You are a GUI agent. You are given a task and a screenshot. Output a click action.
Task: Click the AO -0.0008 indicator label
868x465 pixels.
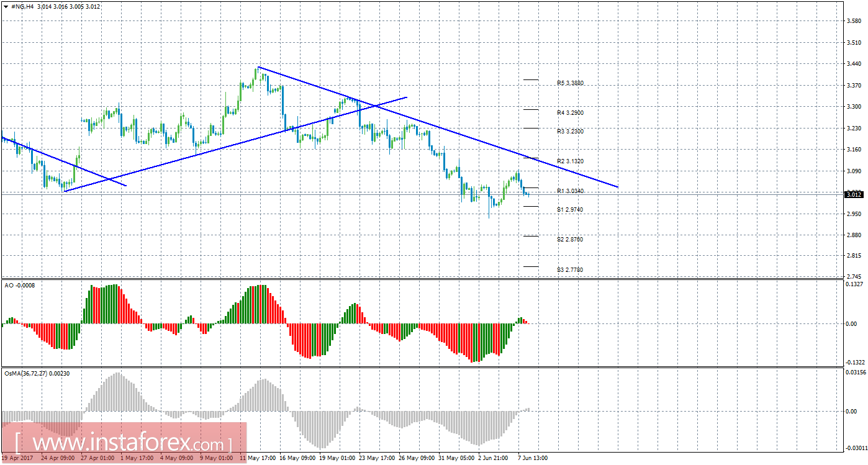click(x=20, y=285)
